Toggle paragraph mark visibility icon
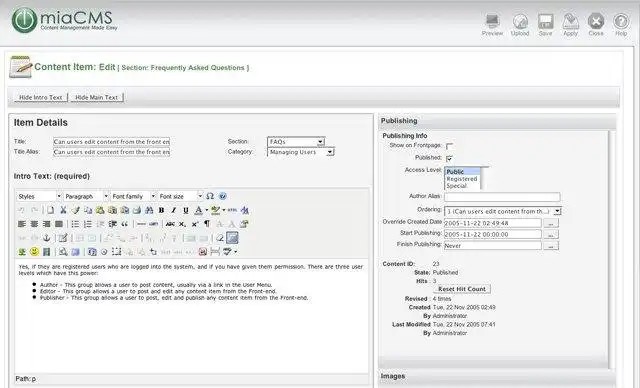Screen dimensions: 640x388 [207, 224]
